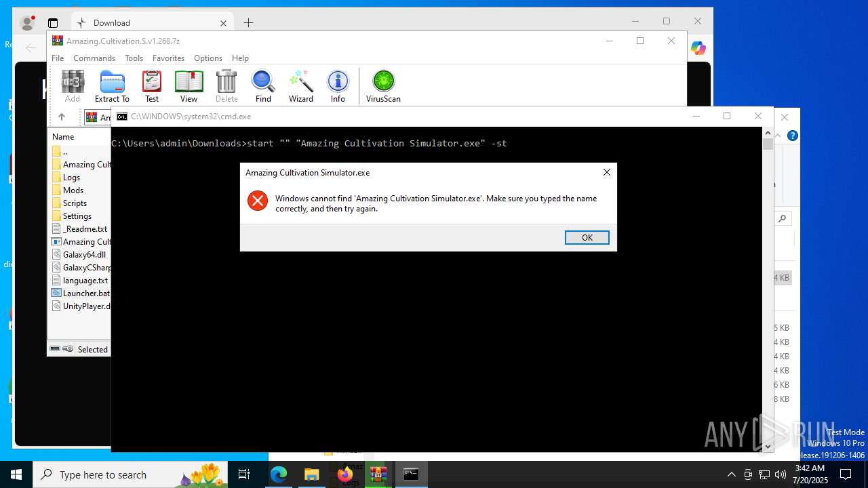
Task: Open Task View on the taskbar
Action: pos(244,474)
